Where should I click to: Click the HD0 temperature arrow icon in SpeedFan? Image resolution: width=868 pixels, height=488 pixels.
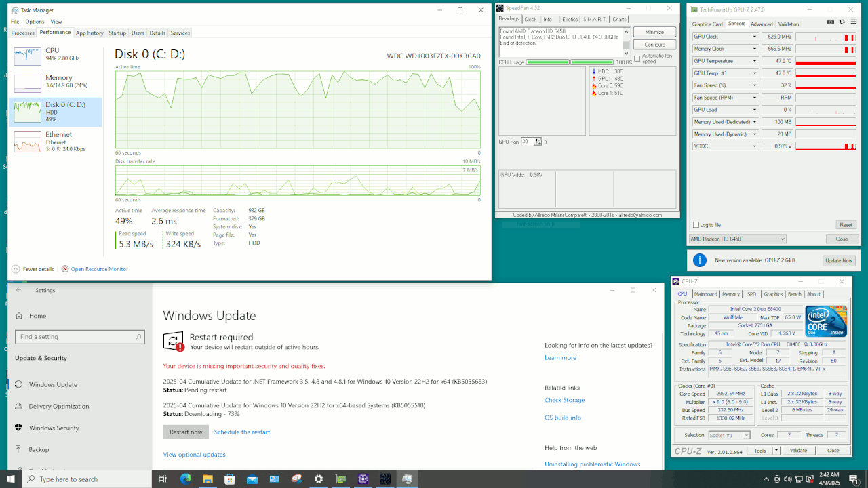coord(593,71)
